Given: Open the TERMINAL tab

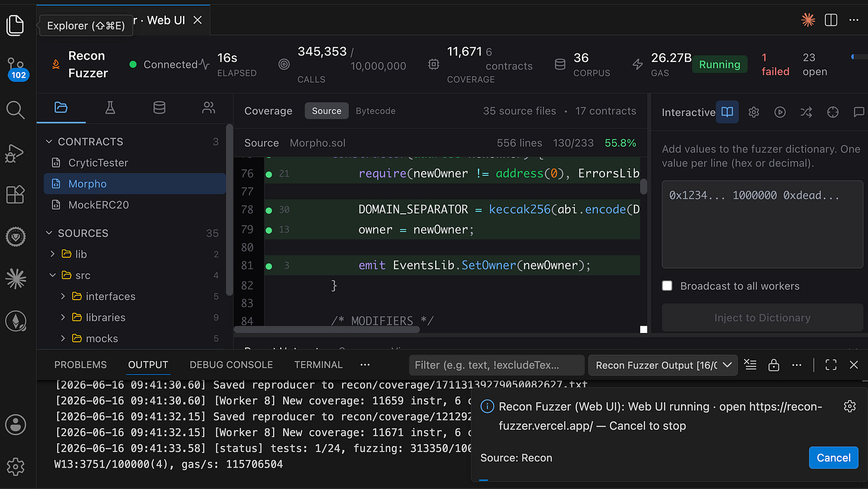Looking at the screenshot, I should (x=318, y=365).
